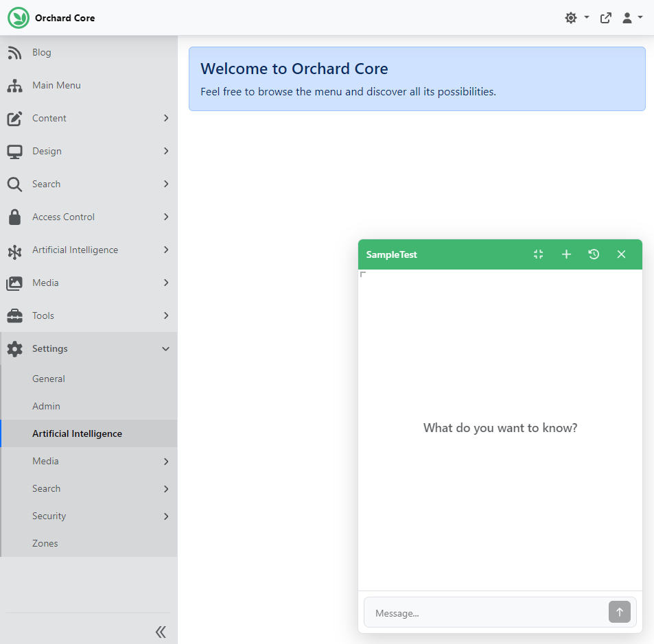Expand top-level Artificial Intelligence chevron
The image size is (654, 644).
point(166,250)
